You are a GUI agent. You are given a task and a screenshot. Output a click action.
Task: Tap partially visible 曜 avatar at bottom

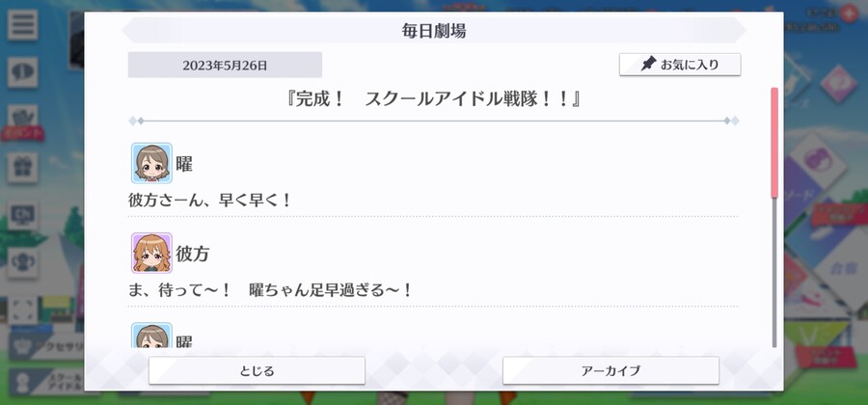[x=151, y=336]
